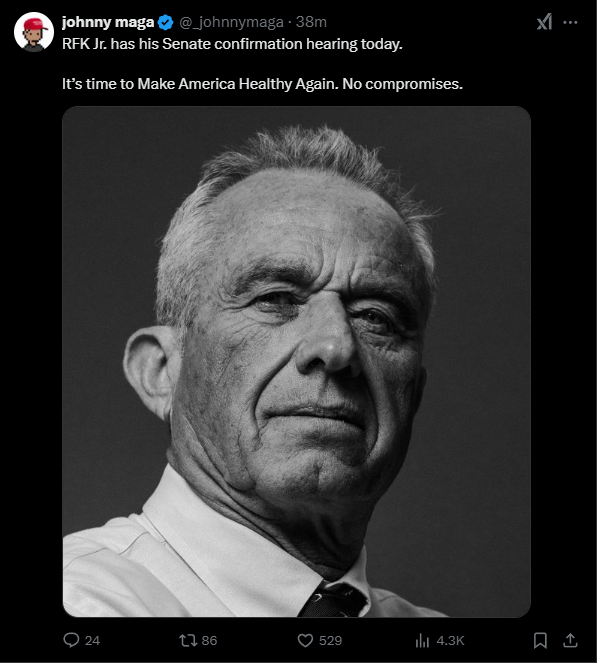The width and height of the screenshot is (597, 663).
Task: Like the post with the heart icon
Action: click(x=305, y=640)
